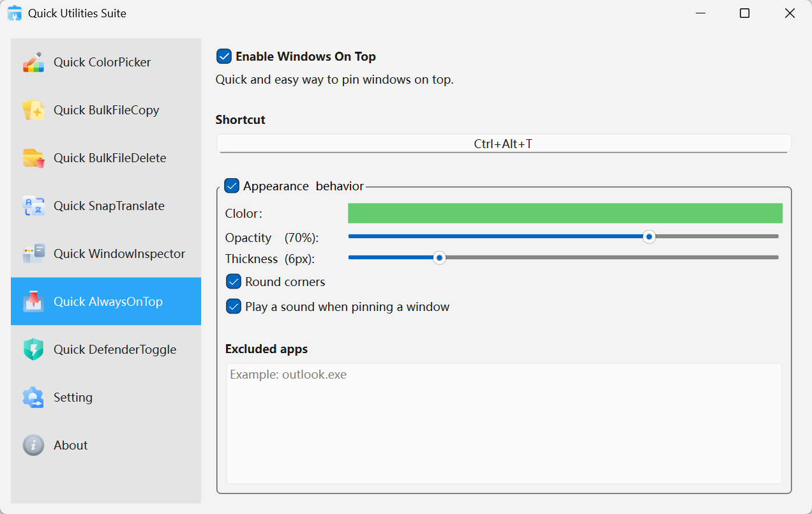Click the Quick DefenderToggle shield icon

pyautogui.click(x=33, y=349)
